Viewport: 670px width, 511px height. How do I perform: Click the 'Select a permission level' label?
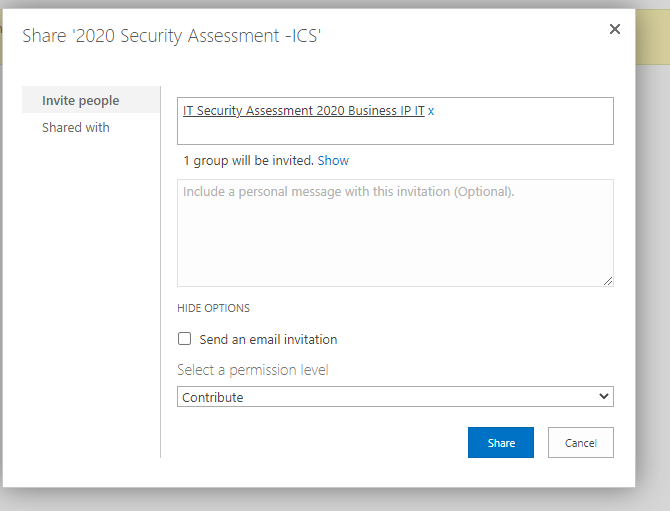[253, 370]
